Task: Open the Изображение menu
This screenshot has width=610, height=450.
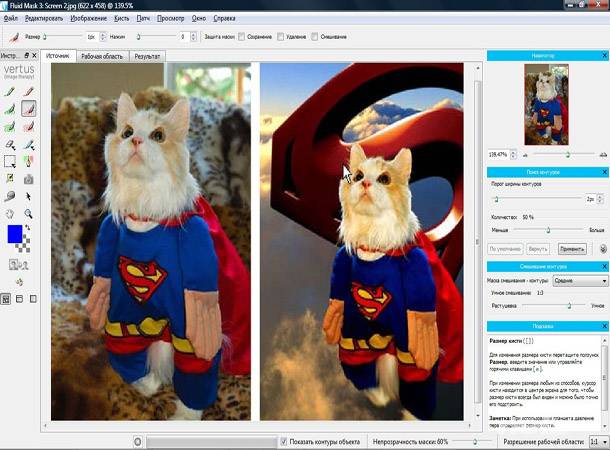Action: coord(89,18)
